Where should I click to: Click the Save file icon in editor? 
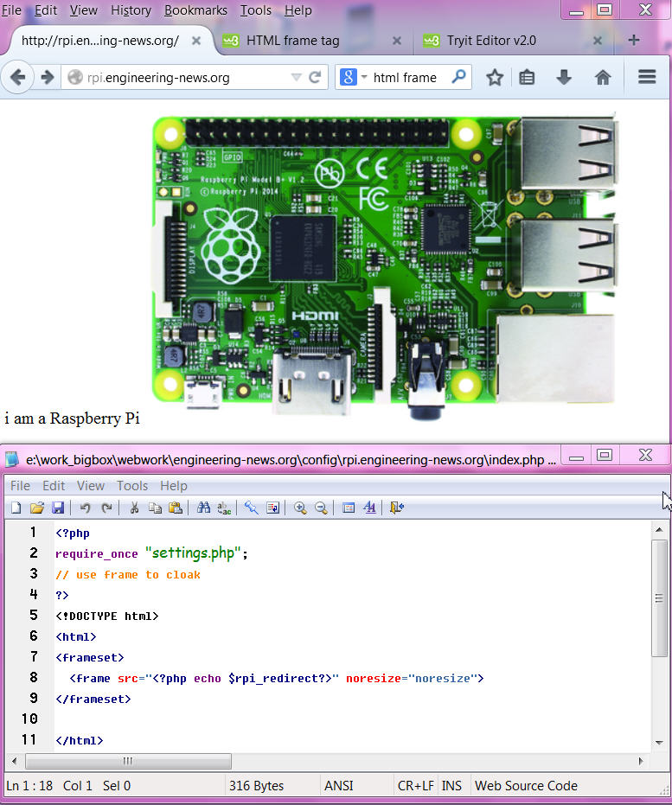(x=58, y=508)
